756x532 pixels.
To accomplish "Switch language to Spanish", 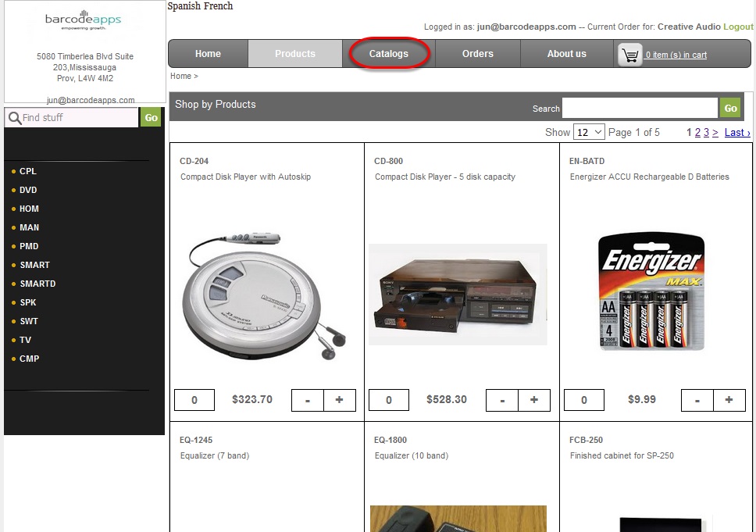I will [x=184, y=5].
